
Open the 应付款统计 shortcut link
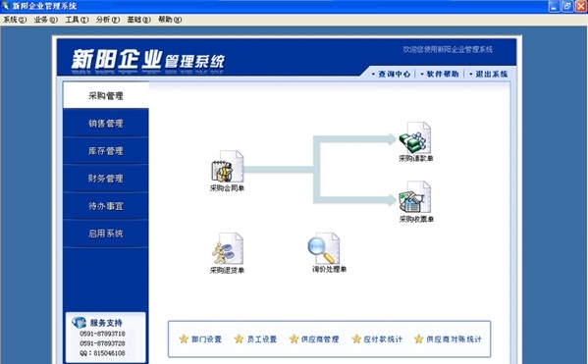pos(383,339)
